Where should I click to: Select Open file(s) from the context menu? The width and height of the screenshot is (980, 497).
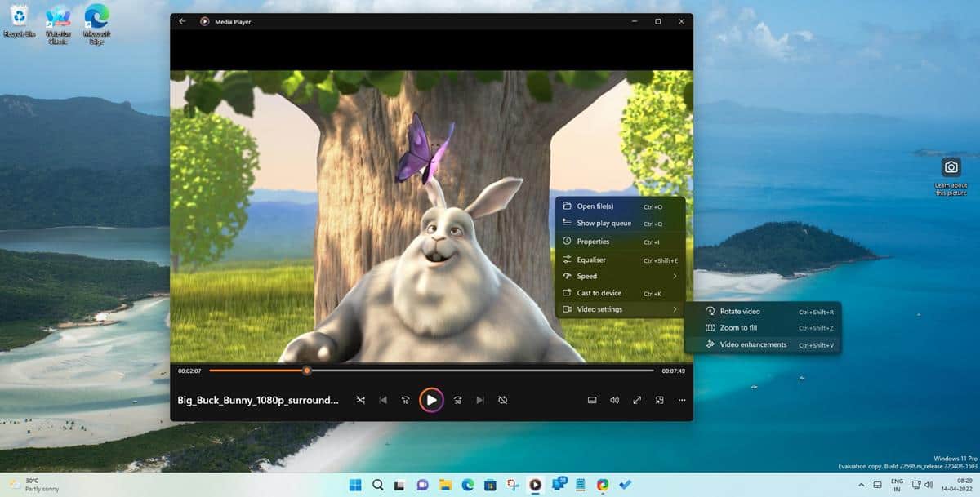pyautogui.click(x=620, y=206)
